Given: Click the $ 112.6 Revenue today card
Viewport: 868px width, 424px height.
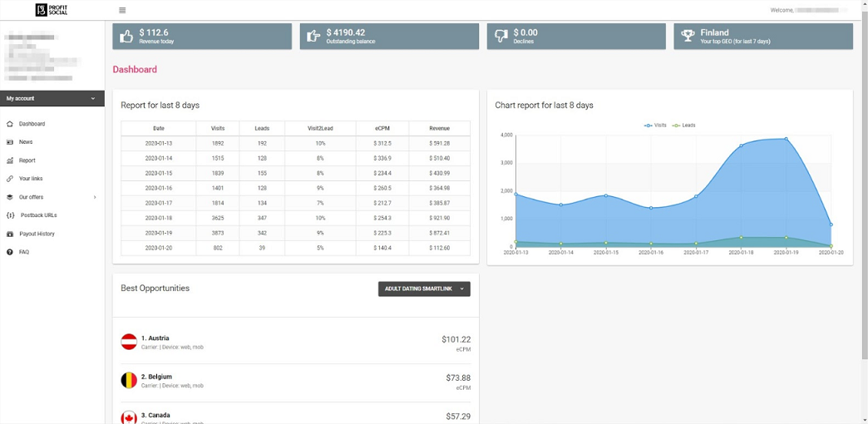Looking at the screenshot, I should 202,37.
